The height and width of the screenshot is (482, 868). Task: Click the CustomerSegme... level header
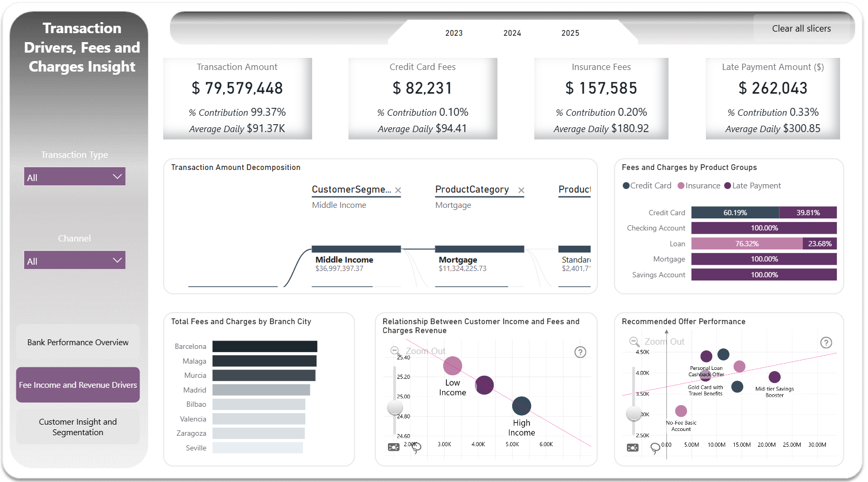point(352,189)
